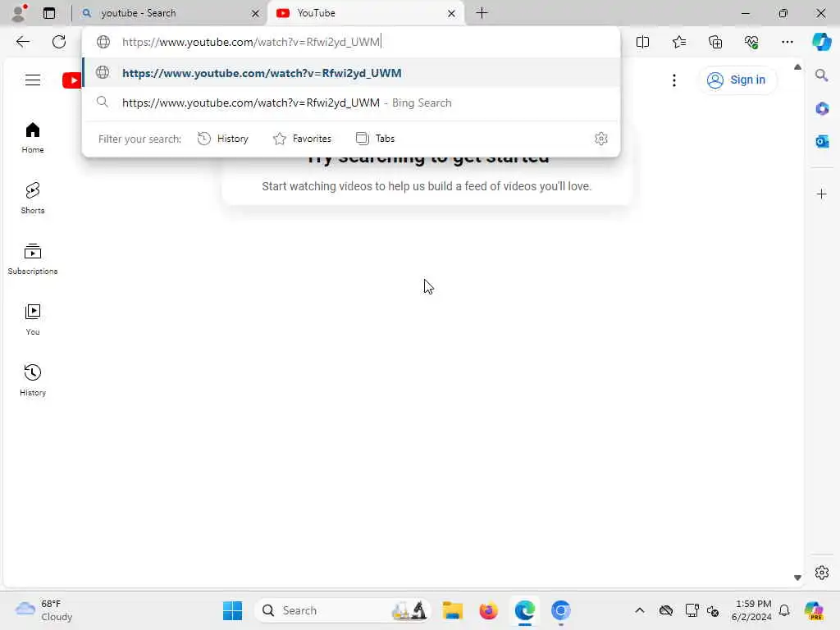The width and height of the screenshot is (840, 630).
Task: Open the split screen icon
Action: 642,42
